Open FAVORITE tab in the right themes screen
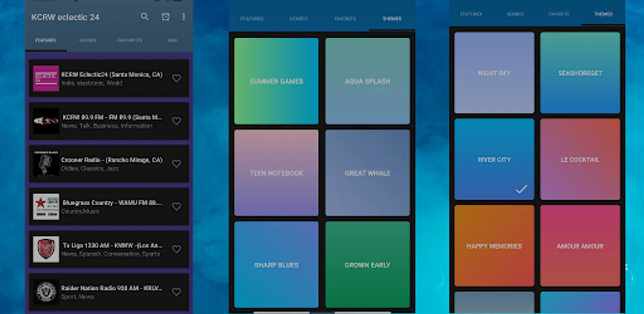 coord(559,14)
